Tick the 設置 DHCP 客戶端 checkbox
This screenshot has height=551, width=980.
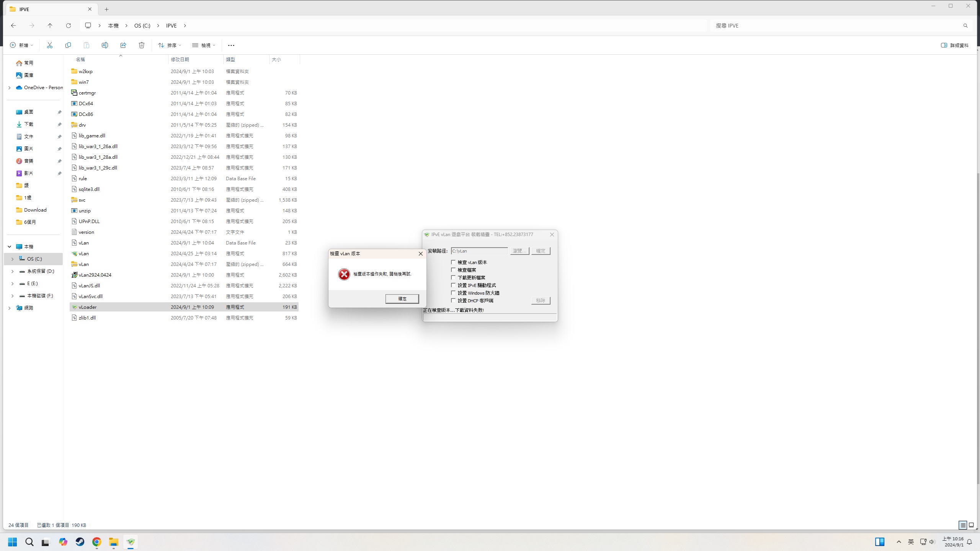click(453, 300)
